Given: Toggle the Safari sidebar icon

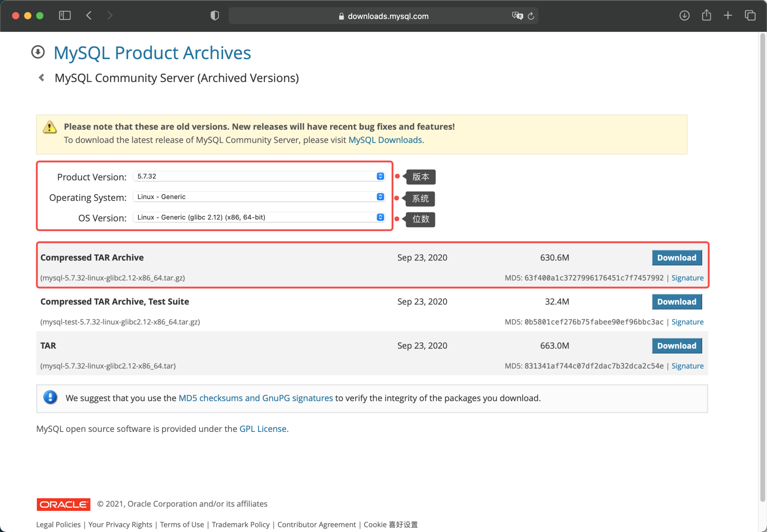Looking at the screenshot, I should click(x=65, y=16).
